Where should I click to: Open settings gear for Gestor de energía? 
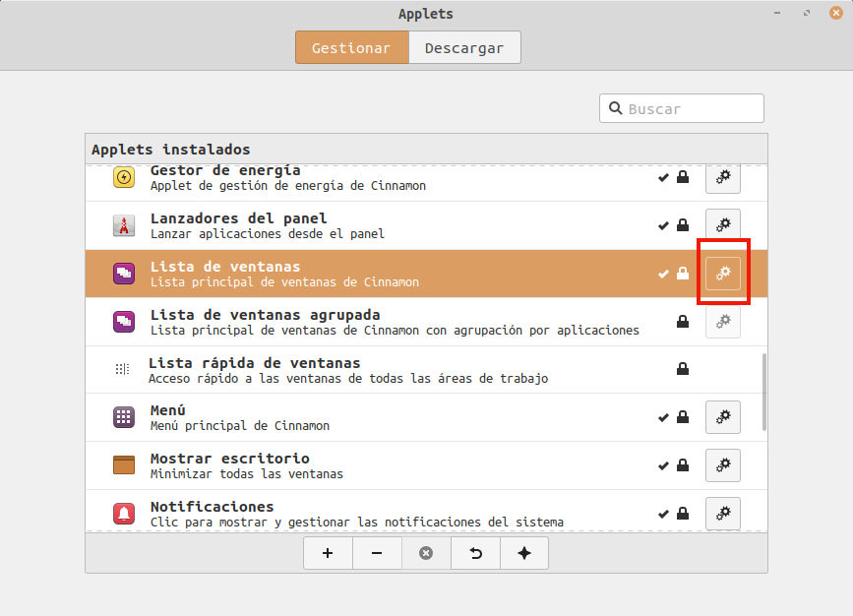pos(722,177)
